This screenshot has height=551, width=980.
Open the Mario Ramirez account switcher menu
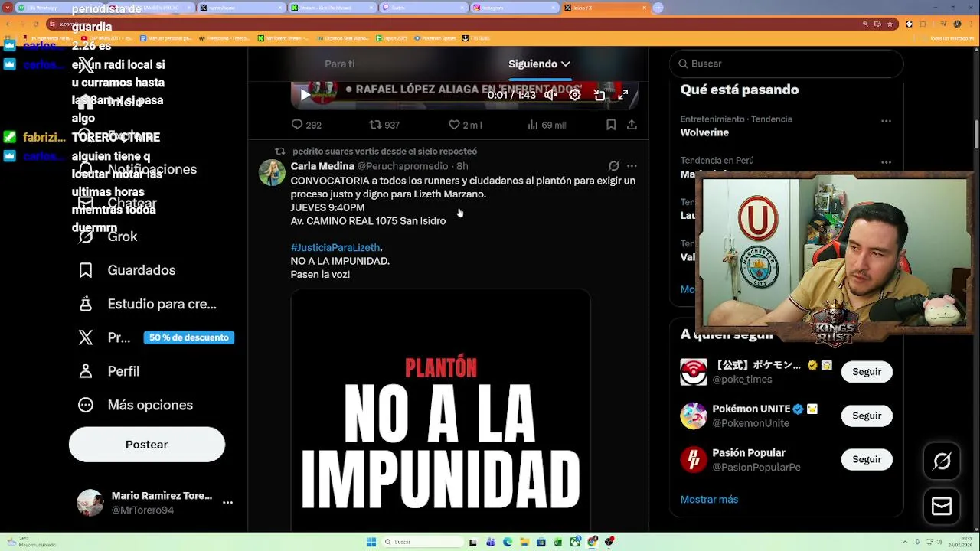227,503
